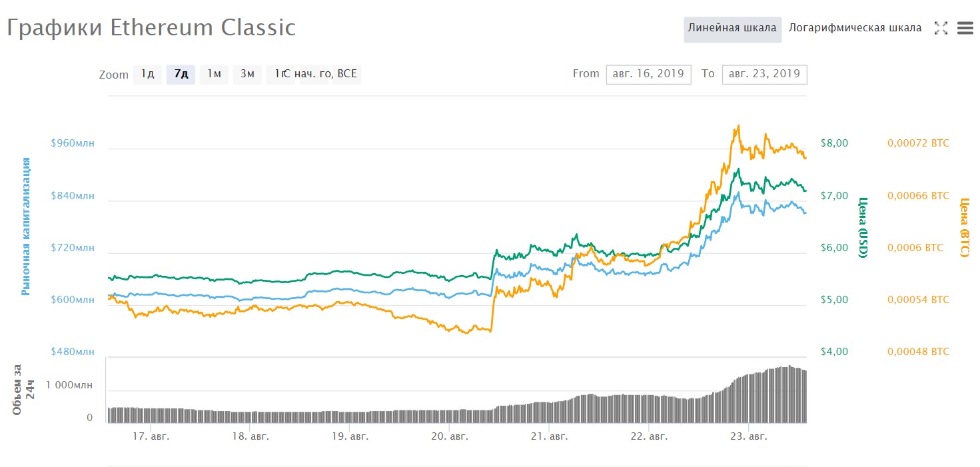This screenshot has height=467, width=980.
Task: Click the $6,00 price label
Action: click(834, 248)
